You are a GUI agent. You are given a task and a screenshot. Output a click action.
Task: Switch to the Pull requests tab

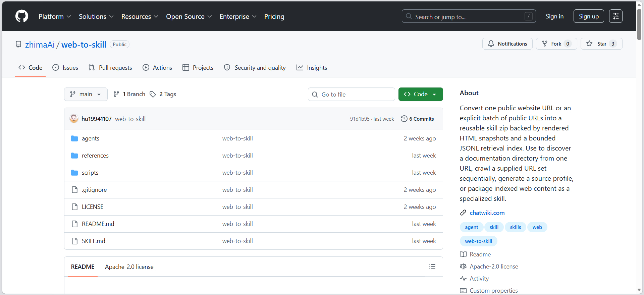click(x=110, y=68)
